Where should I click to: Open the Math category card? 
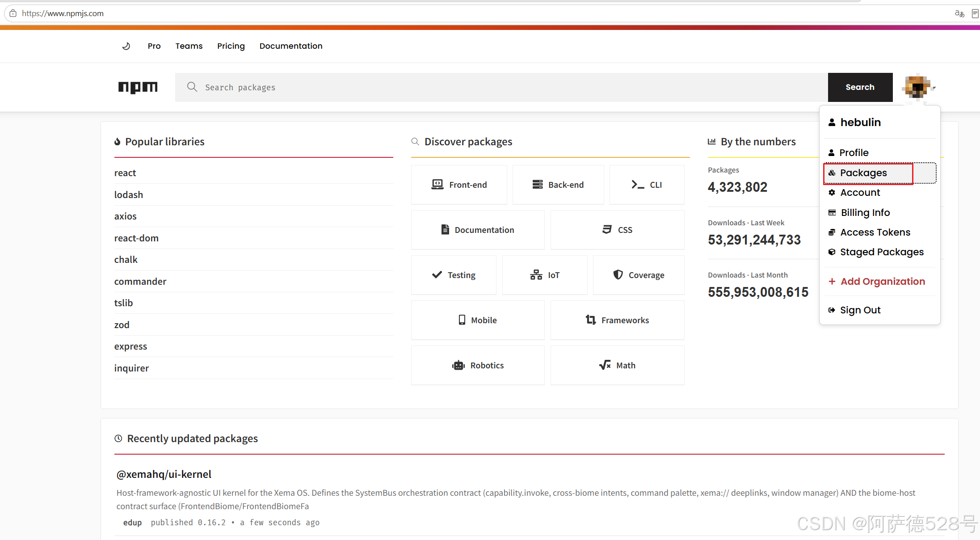tap(618, 365)
